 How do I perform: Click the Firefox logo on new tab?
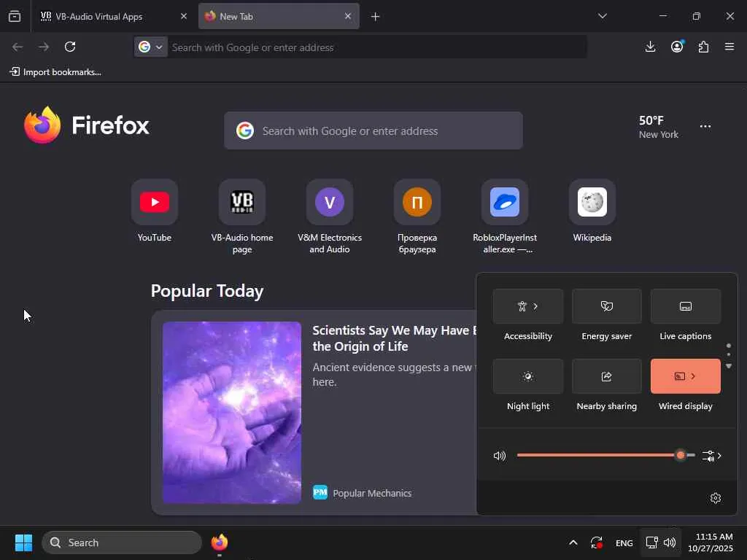tap(42, 125)
